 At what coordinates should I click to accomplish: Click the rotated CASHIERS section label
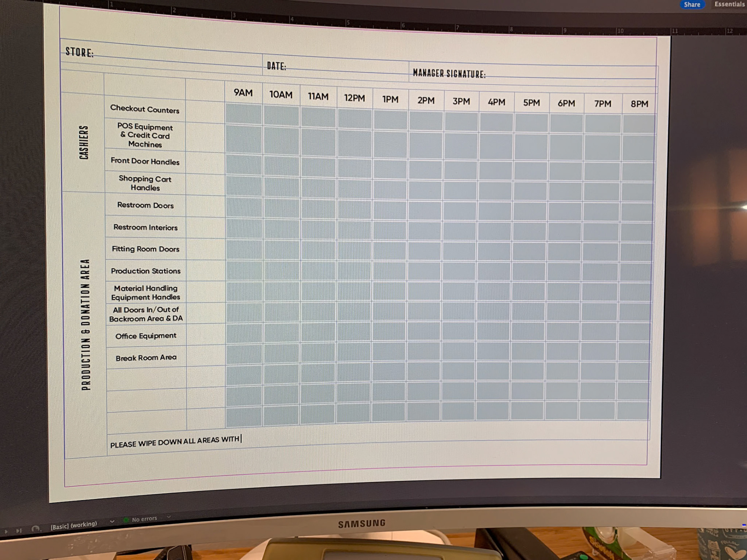pos(84,142)
